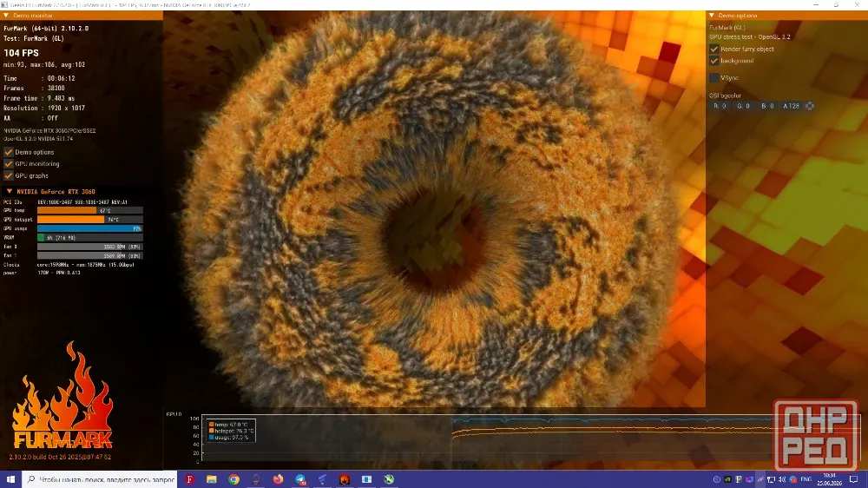This screenshot has height=488, width=868.
Task: Open the OSI bgcolor color swatch
Action: pyautogui.click(x=809, y=106)
